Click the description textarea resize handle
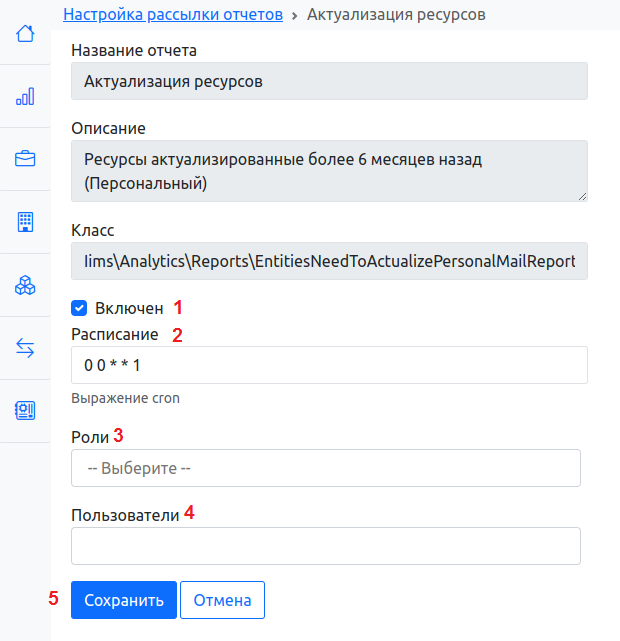 582,197
